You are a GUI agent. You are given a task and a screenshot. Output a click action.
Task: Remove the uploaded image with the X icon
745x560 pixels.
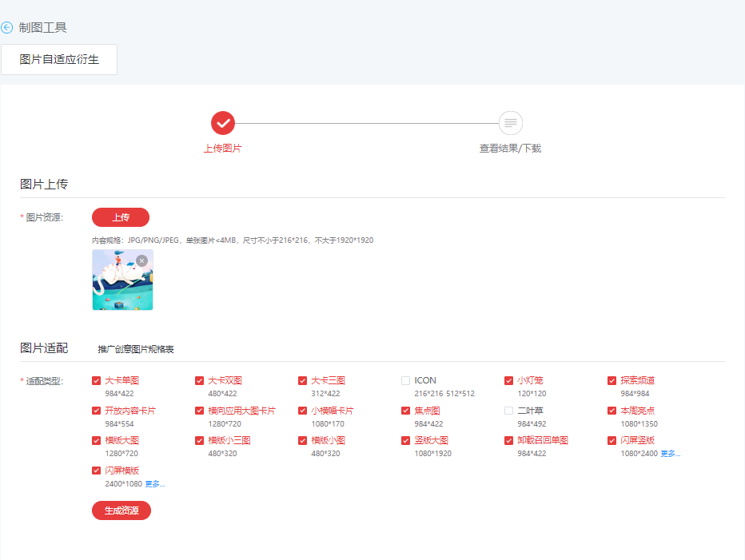point(141,260)
